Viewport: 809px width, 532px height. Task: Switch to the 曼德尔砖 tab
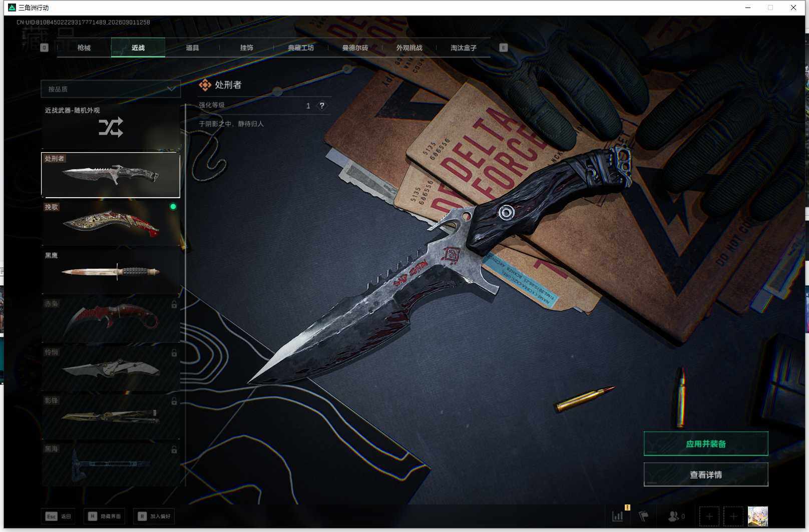(x=355, y=48)
